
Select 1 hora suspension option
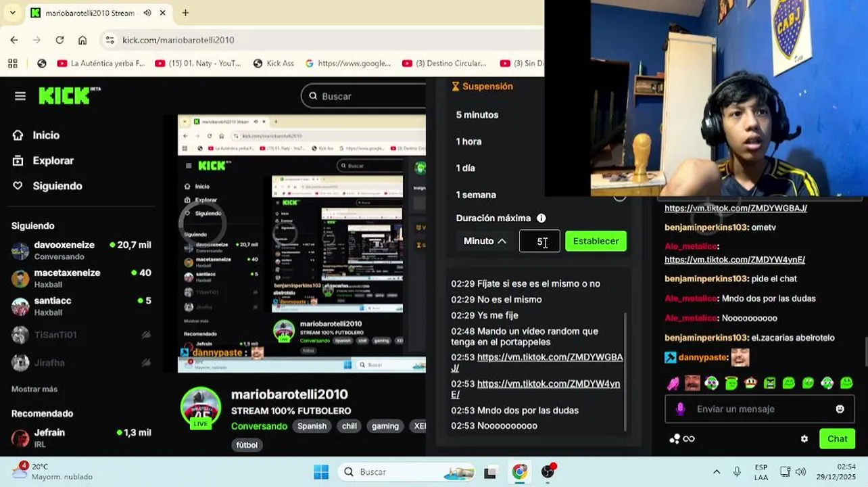[x=468, y=141]
